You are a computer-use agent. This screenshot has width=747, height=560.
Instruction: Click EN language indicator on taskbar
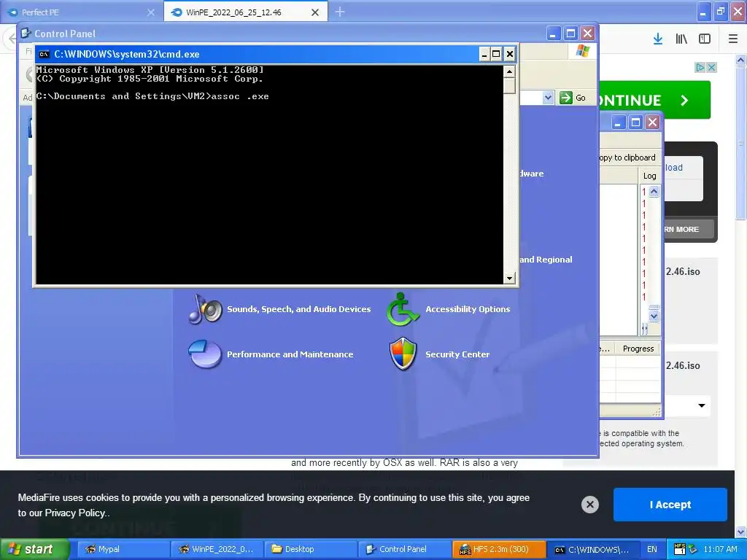pos(651,549)
